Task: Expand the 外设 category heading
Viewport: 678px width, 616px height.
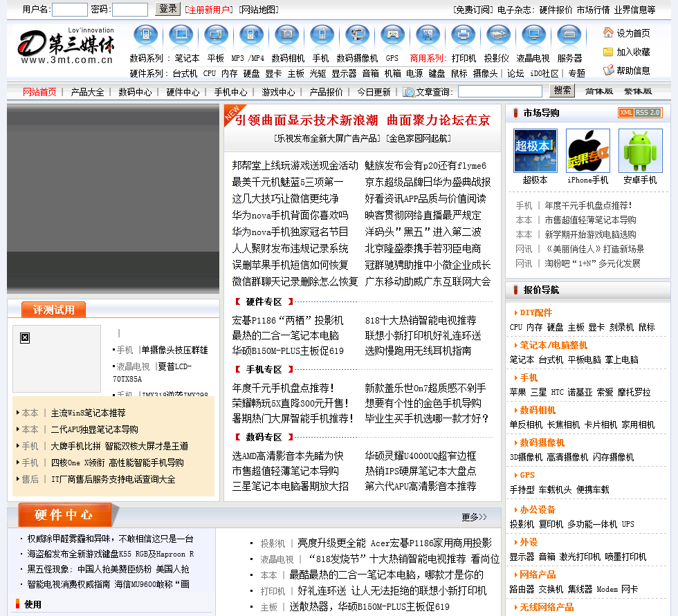Action: [529, 542]
